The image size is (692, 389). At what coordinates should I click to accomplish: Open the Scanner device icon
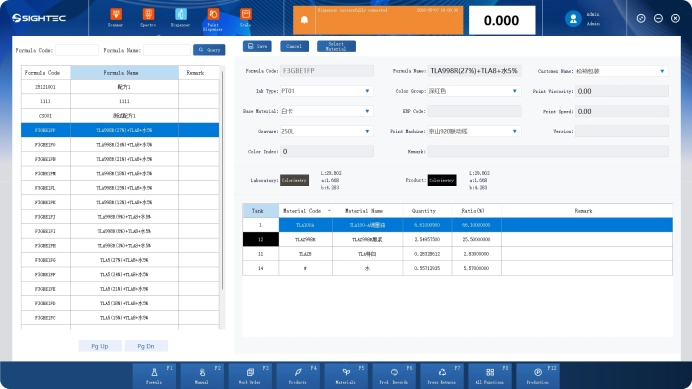[116, 18]
